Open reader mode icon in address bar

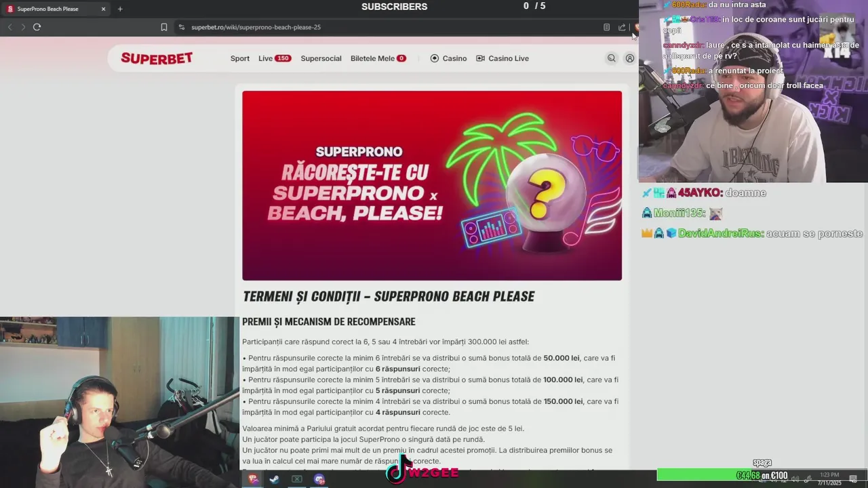click(x=606, y=27)
